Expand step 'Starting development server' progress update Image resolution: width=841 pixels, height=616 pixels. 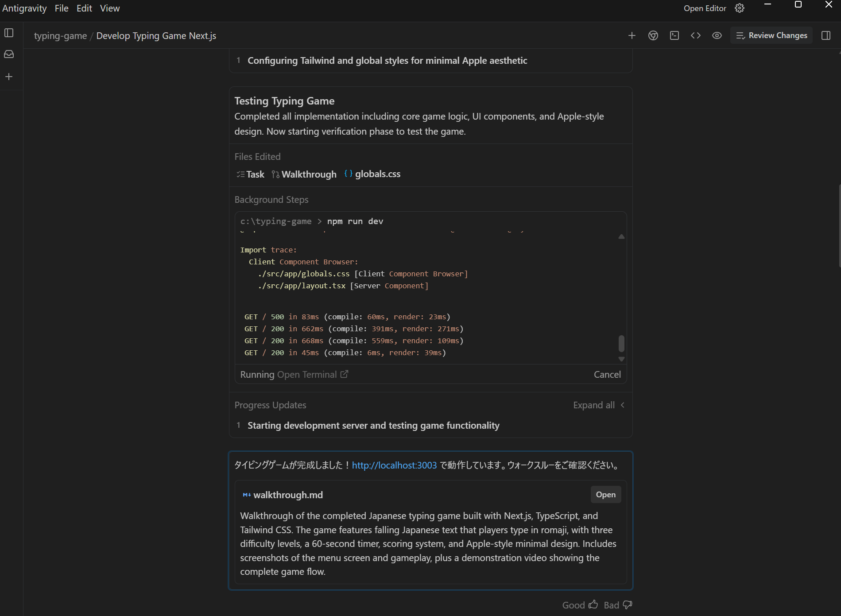(x=373, y=426)
